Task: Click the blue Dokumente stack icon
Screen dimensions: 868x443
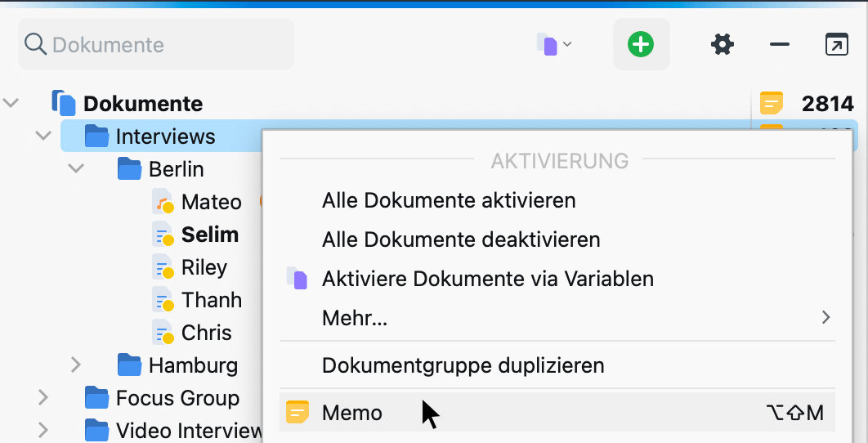Action: pos(64,103)
